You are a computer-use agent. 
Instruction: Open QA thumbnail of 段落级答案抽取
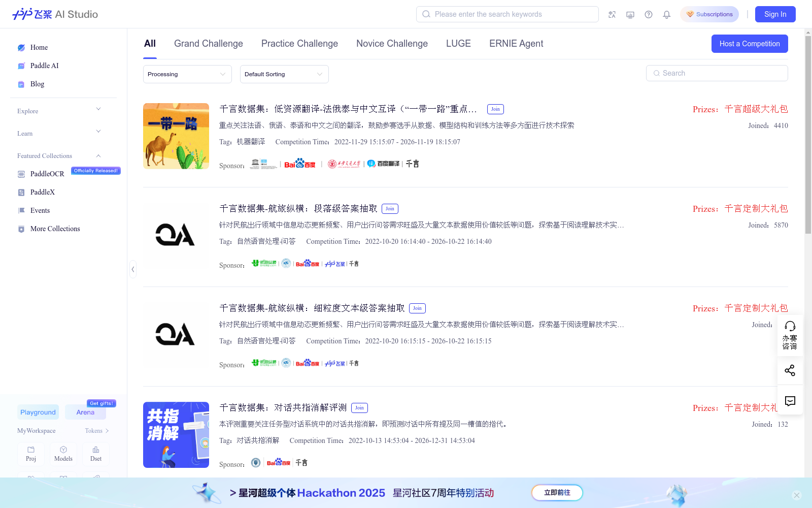(x=176, y=236)
